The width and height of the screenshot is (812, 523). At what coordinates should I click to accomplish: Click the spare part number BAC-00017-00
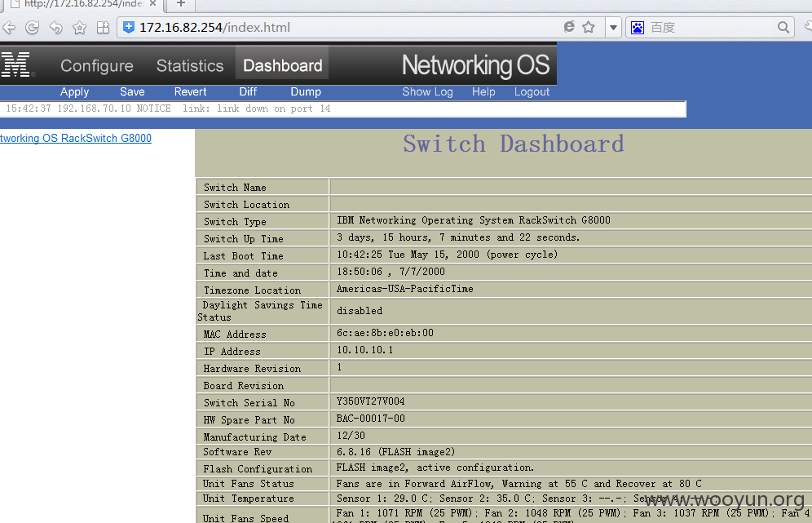click(x=370, y=419)
